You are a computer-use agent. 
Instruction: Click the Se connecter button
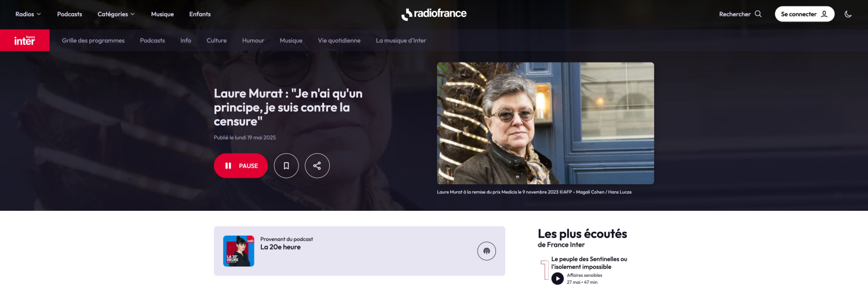(804, 14)
